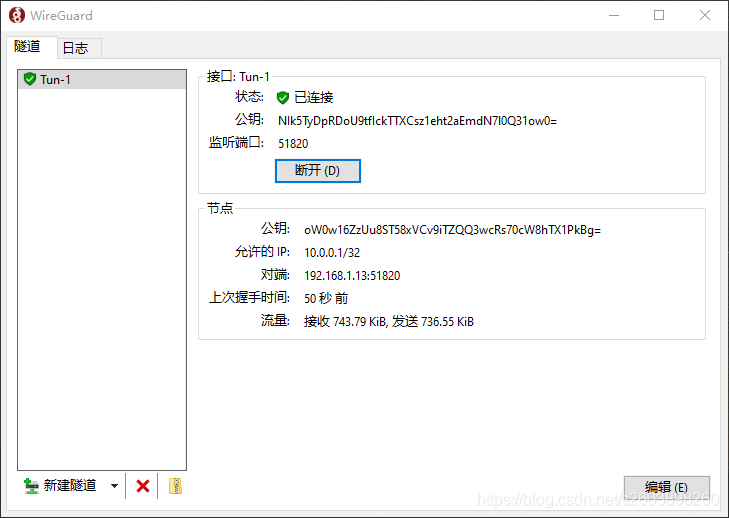Export tunnels using the zip archive icon
Viewport: 729px width, 518px height.
click(175, 486)
